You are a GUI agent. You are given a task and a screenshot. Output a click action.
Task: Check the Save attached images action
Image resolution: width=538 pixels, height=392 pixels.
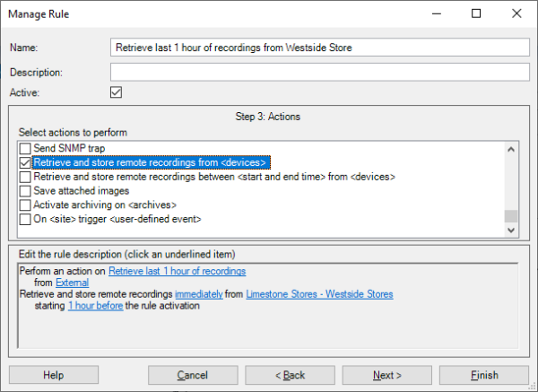[x=25, y=191]
